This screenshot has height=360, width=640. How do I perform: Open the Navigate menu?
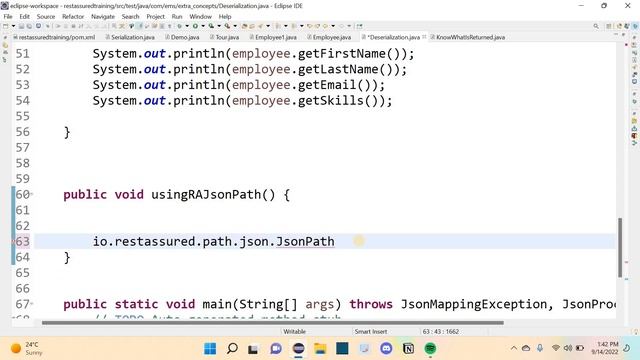tap(103, 17)
